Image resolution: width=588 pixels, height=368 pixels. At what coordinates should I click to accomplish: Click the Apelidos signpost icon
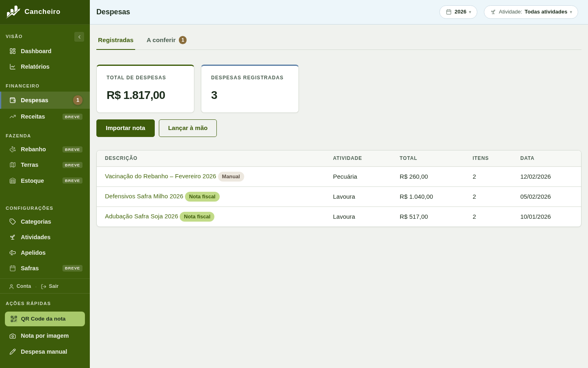13,253
